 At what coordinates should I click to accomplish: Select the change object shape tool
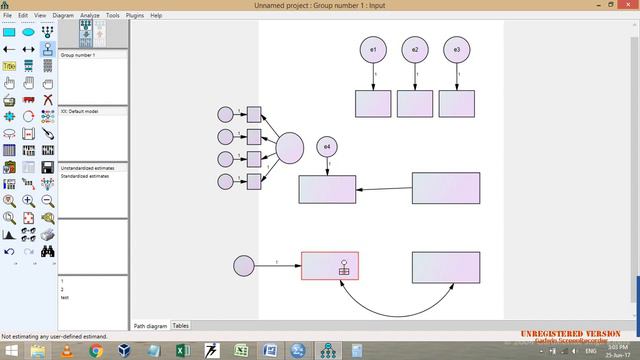(9, 117)
